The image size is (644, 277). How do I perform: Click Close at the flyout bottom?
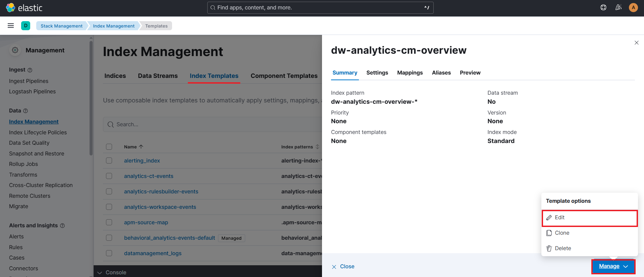tap(343, 267)
